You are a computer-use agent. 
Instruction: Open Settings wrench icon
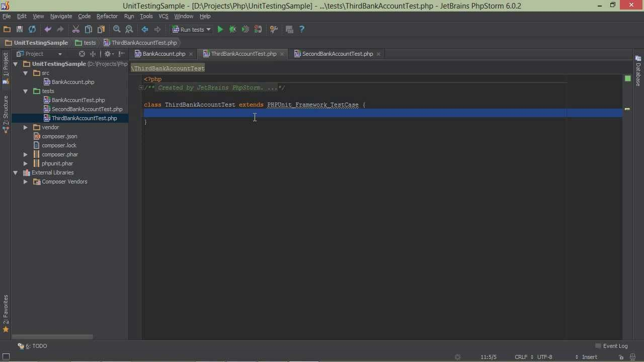274,30
